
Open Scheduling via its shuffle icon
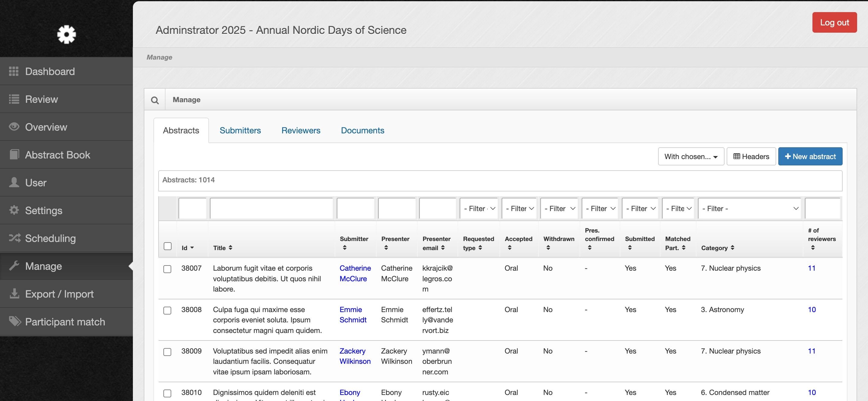[x=14, y=238]
